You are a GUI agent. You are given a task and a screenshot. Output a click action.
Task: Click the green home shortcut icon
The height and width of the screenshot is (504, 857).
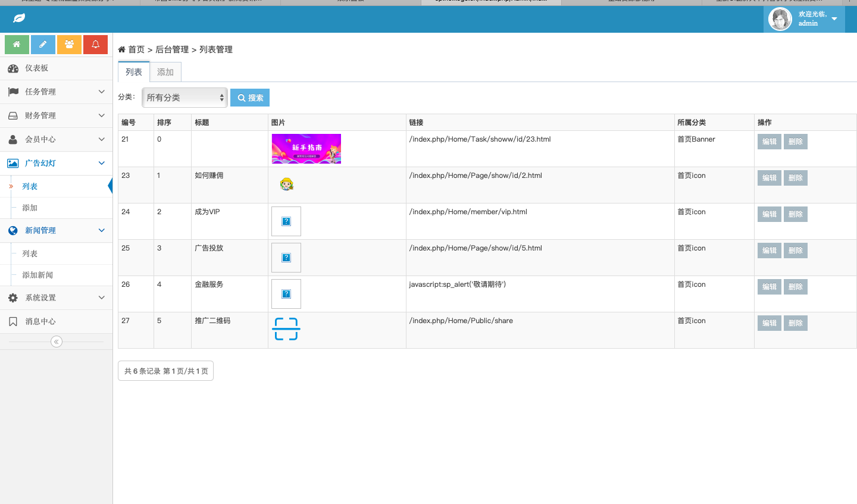coord(17,45)
